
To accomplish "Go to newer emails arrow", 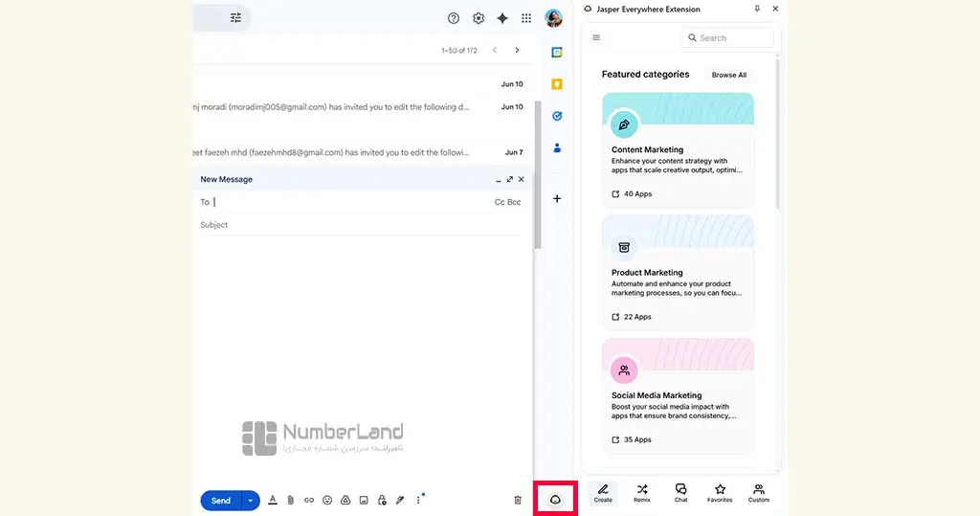I will click(x=495, y=50).
